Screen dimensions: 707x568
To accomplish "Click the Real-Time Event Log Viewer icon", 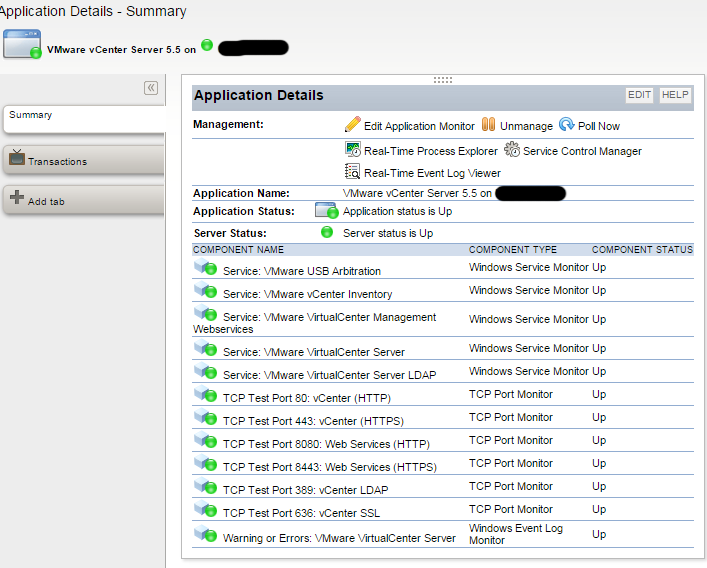I will (x=353, y=171).
